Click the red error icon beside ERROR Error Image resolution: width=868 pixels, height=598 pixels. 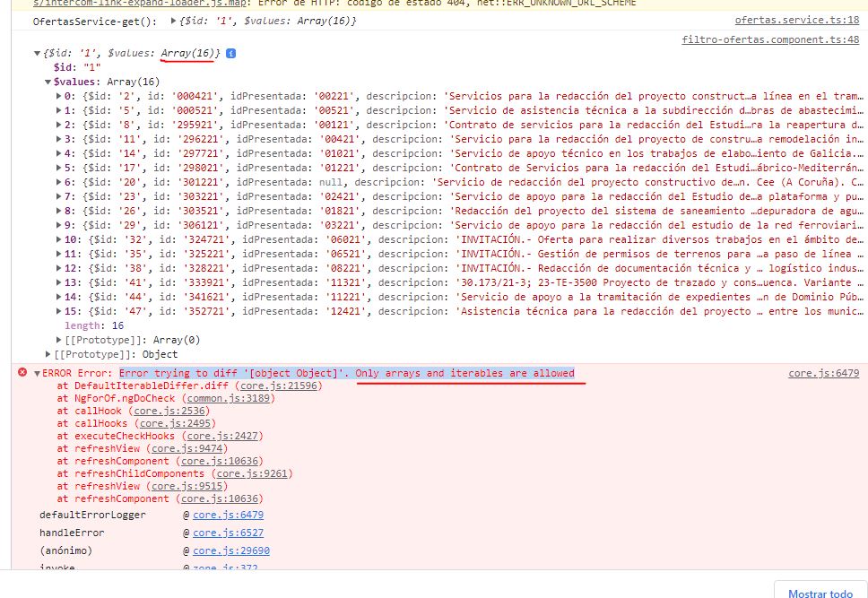coord(22,372)
